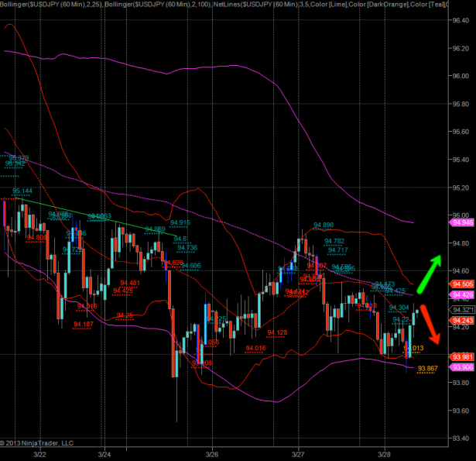
Task: Click the 94.243 red price marker
Action: click(x=461, y=320)
